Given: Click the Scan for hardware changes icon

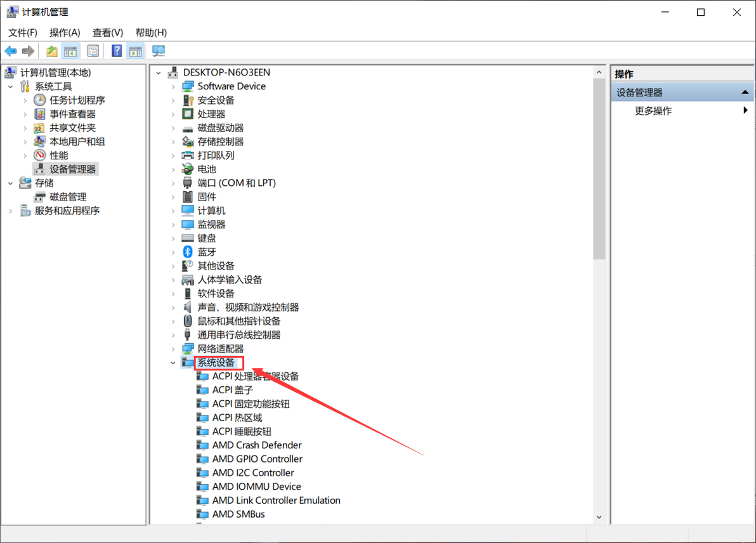Looking at the screenshot, I should 158,51.
